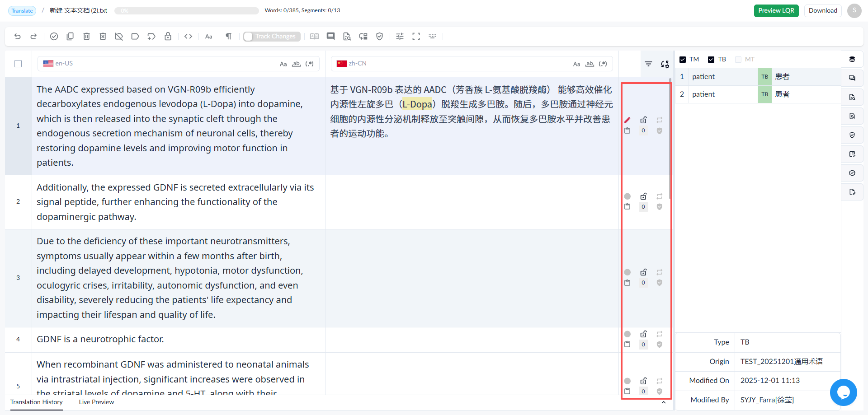Viewport: 868px width, 415px height.
Task: Open the user avatar menu
Action: pyautogui.click(x=854, y=11)
